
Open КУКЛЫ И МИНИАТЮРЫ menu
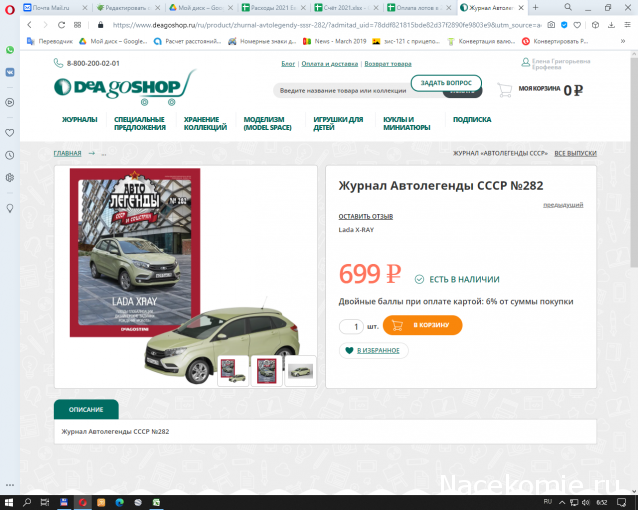406,123
